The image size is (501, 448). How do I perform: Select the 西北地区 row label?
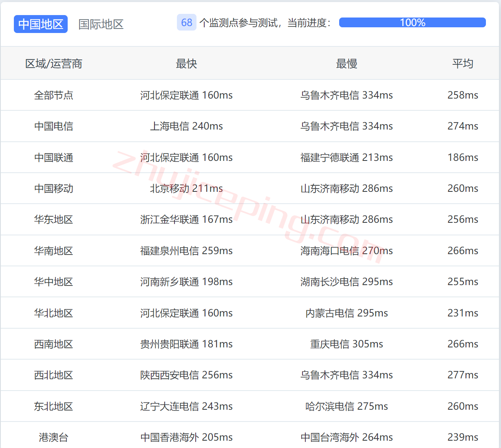tap(54, 375)
